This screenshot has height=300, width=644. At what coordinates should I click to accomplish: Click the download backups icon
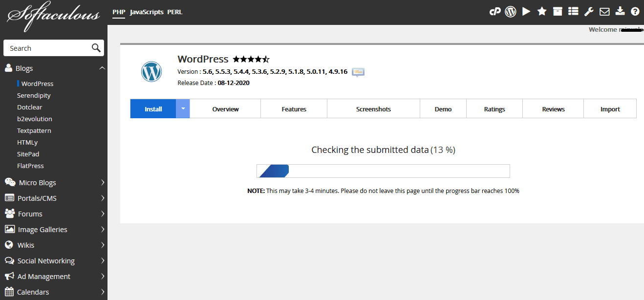pyautogui.click(x=620, y=11)
